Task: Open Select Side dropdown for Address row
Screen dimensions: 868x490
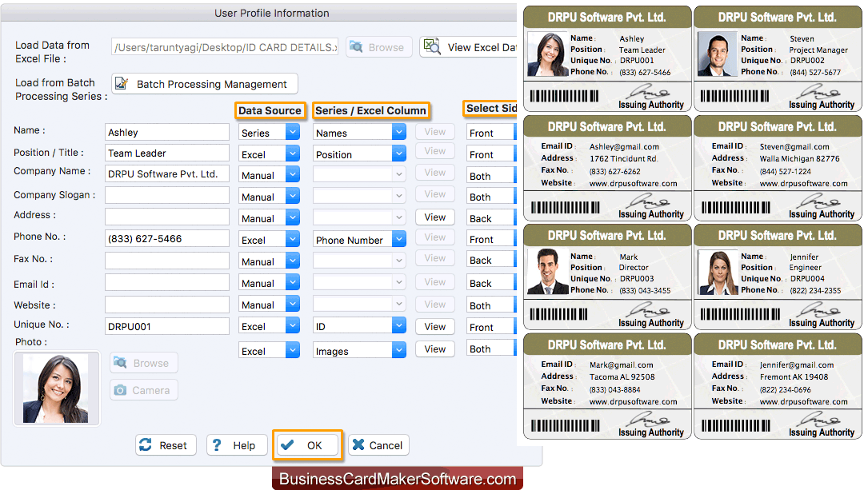Action: tap(491, 218)
